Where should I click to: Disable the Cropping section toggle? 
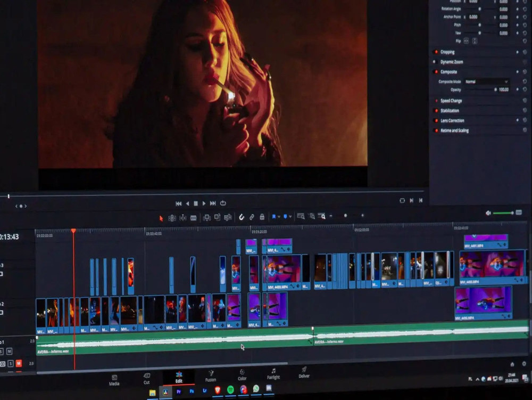click(x=436, y=52)
